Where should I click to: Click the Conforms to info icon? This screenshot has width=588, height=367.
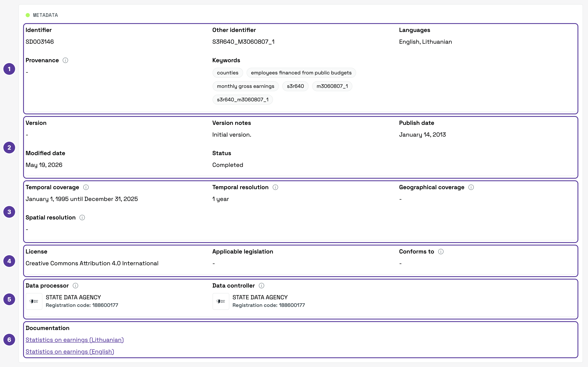point(441,251)
